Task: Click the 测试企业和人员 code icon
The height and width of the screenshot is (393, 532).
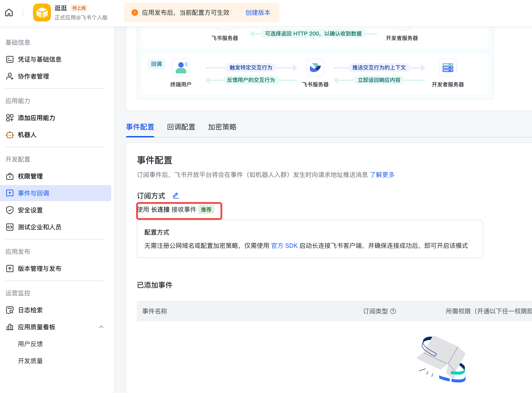Action: (10, 227)
